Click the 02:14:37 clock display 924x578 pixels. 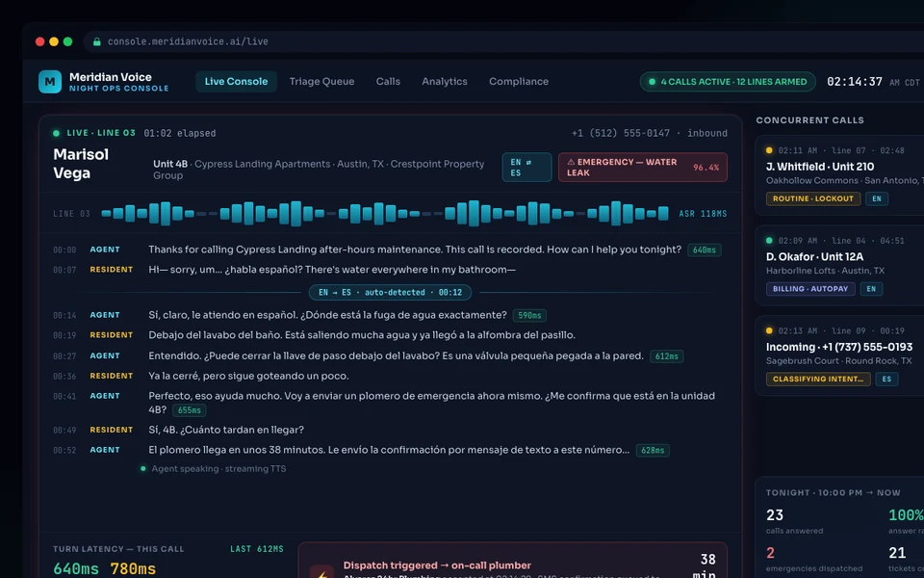[x=855, y=81]
